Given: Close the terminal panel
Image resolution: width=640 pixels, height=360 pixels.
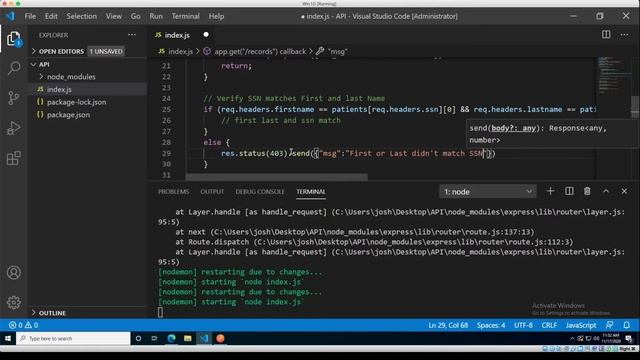Looking at the screenshot, I should [x=624, y=191].
